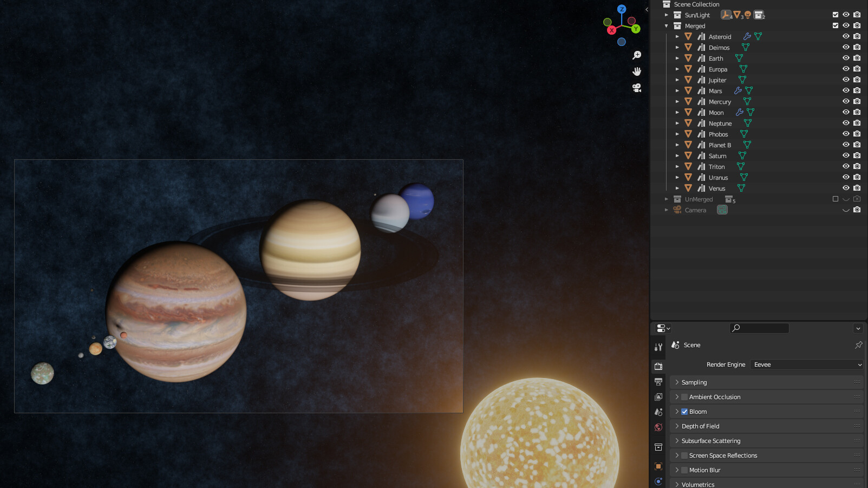Open the Render Engine Eevee dropdown
Image resolution: width=868 pixels, height=488 pixels.
[807, 365]
